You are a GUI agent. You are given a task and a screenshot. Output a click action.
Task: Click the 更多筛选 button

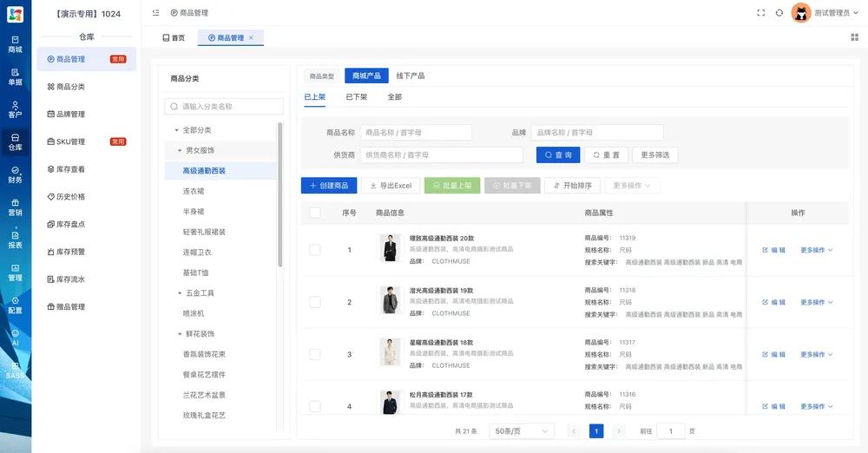(x=654, y=155)
